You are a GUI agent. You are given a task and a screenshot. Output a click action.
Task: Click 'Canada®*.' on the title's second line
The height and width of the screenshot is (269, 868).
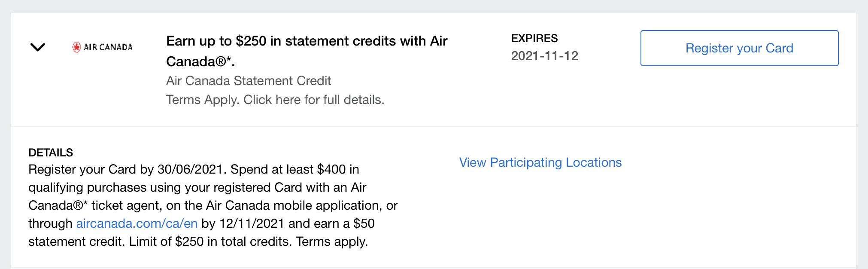click(200, 62)
